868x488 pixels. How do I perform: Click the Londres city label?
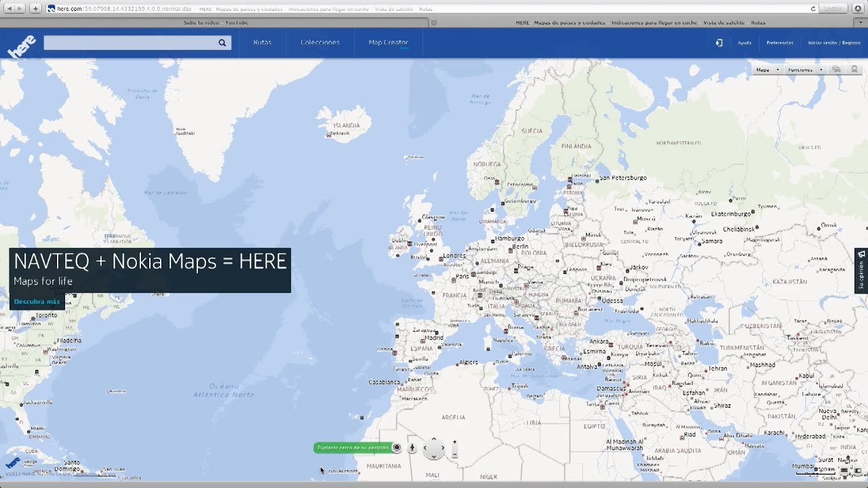(x=454, y=256)
